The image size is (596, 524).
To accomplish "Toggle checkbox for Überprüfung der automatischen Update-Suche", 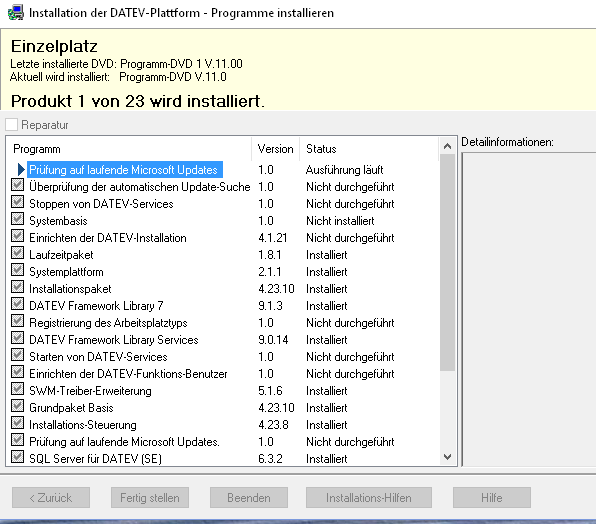I will [17, 185].
